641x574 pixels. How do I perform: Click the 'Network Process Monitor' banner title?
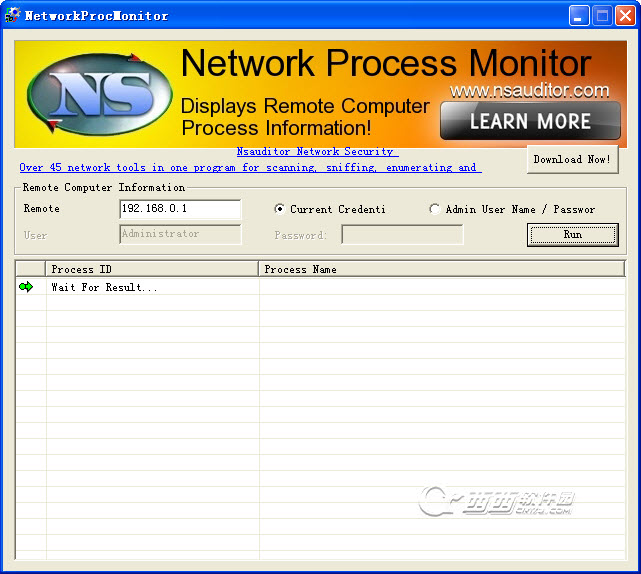(x=386, y=63)
